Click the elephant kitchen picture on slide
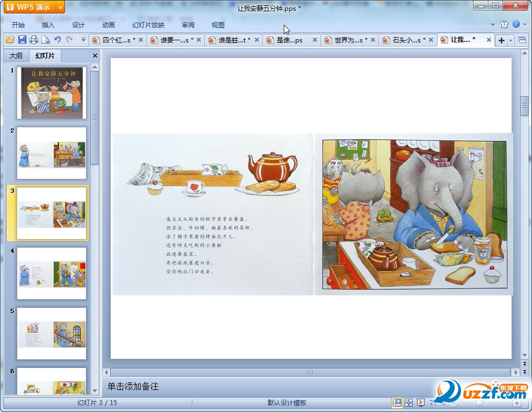The image size is (532, 412). tap(415, 214)
